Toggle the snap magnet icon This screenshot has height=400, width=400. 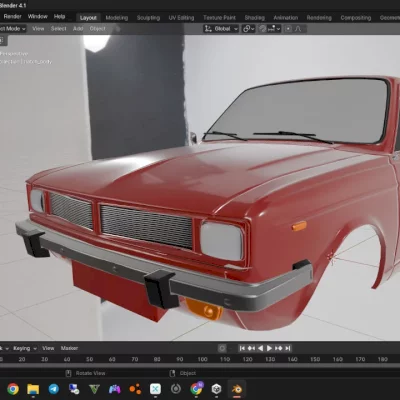point(263,29)
